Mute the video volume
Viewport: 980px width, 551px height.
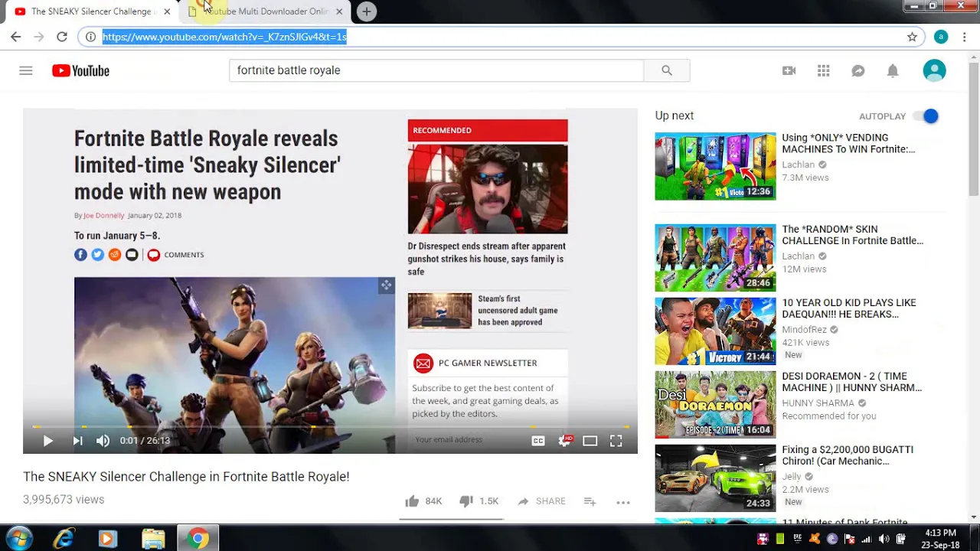click(x=103, y=441)
